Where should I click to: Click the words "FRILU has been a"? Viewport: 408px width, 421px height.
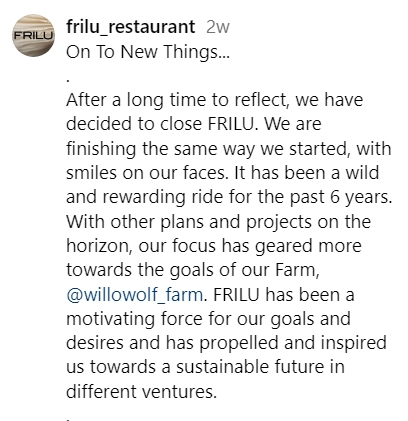[x=284, y=295]
